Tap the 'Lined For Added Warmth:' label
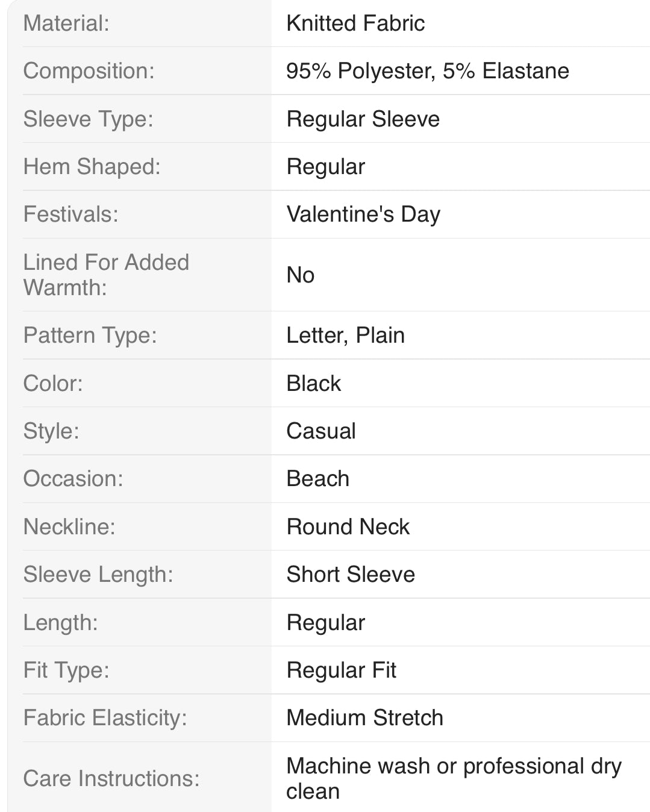This screenshot has height=812, width=650. coord(106,275)
